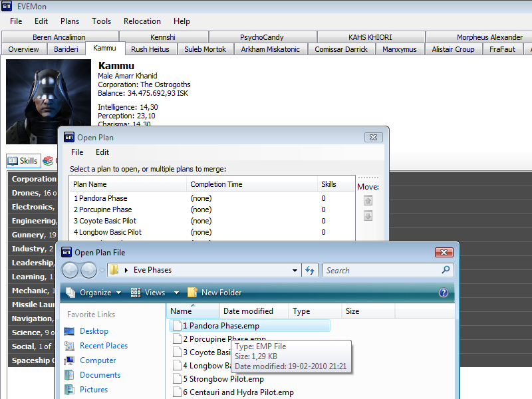Click the file icon of 5 Strongbow Pilot.emp

point(177,378)
